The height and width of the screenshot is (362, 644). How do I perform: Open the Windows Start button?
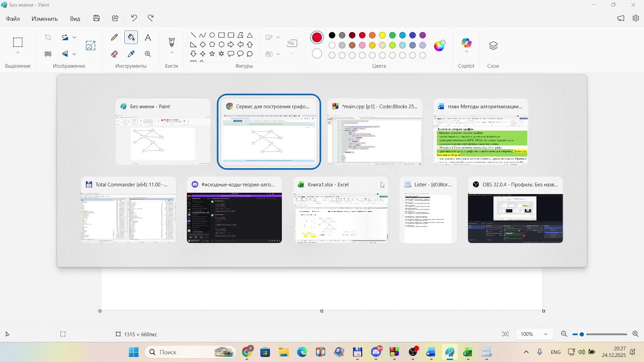[x=133, y=352]
